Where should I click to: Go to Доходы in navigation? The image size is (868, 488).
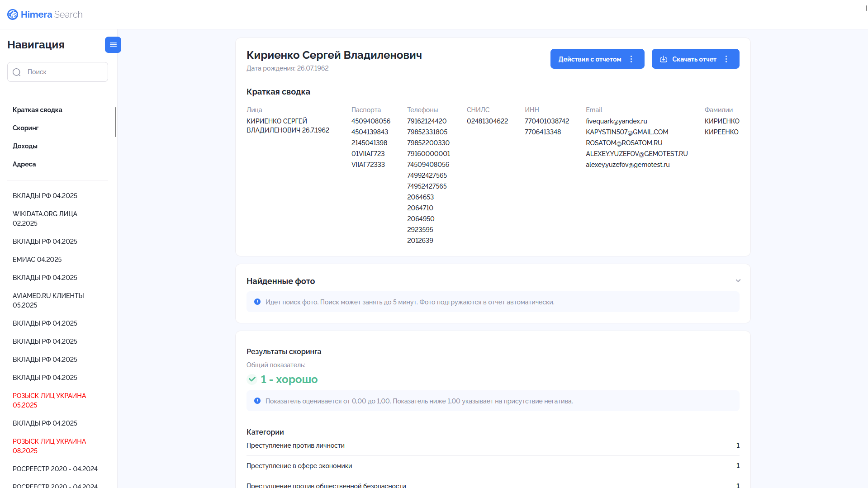point(25,146)
